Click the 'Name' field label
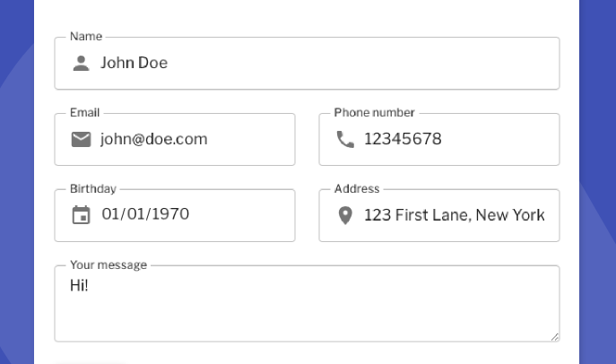The height and width of the screenshot is (364, 616). [x=86, y=37]
